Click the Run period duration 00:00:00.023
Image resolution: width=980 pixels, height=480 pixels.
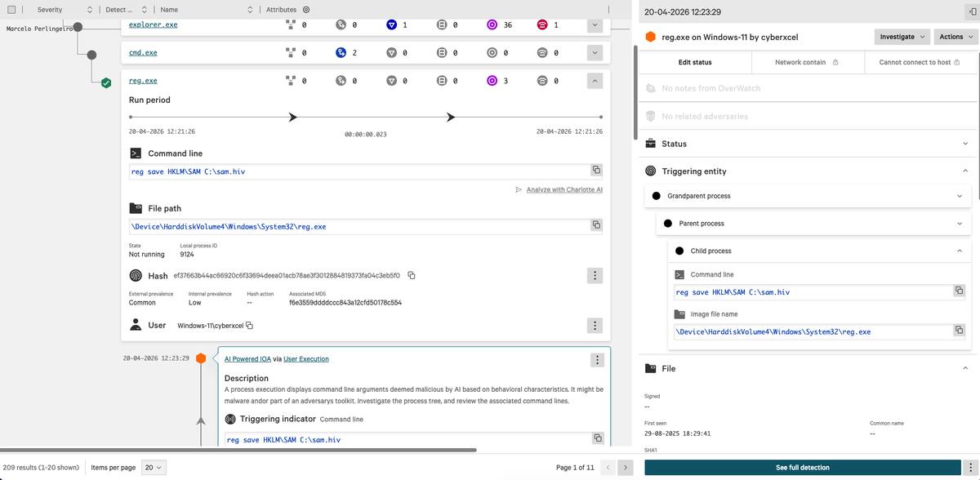click(x=366, y=134)
